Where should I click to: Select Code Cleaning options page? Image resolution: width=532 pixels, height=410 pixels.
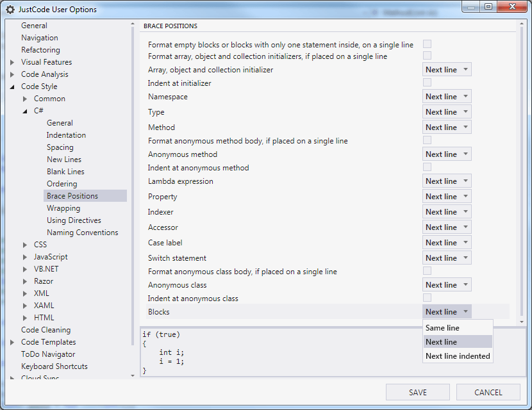point(46,330)
